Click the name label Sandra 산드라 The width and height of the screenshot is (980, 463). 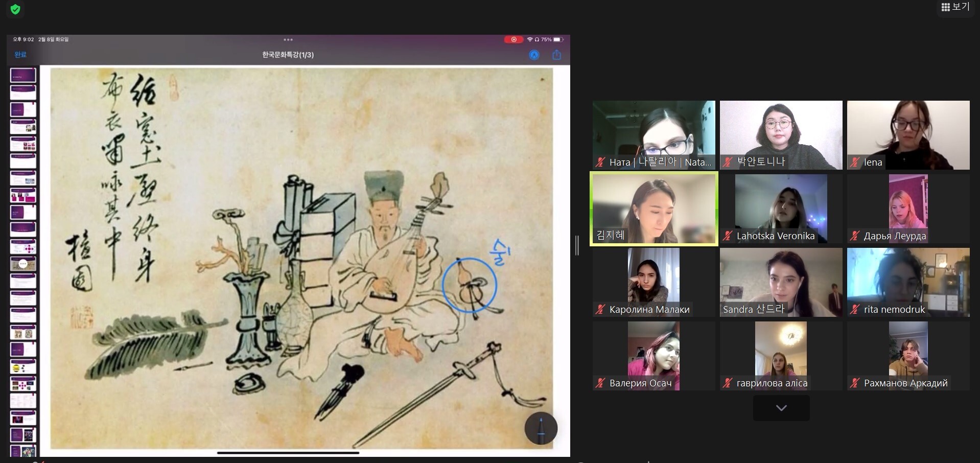pyautogui.click(x=754, y=309)
